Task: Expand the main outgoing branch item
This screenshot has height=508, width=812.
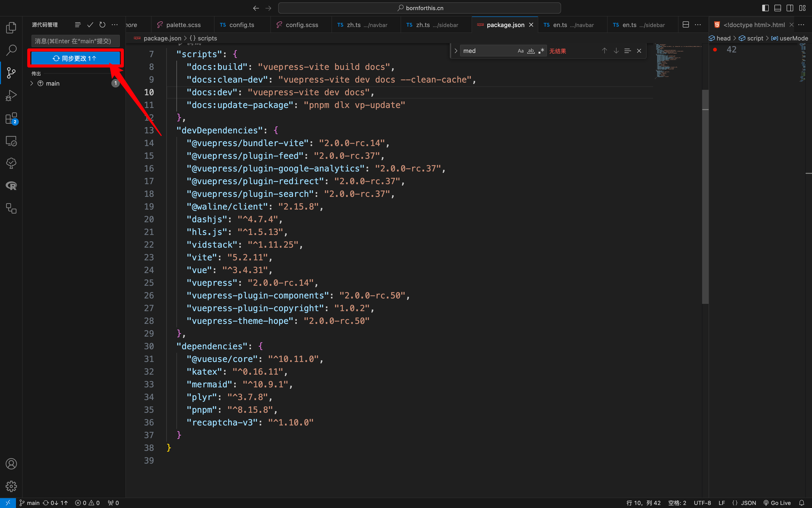Action: 31,83
